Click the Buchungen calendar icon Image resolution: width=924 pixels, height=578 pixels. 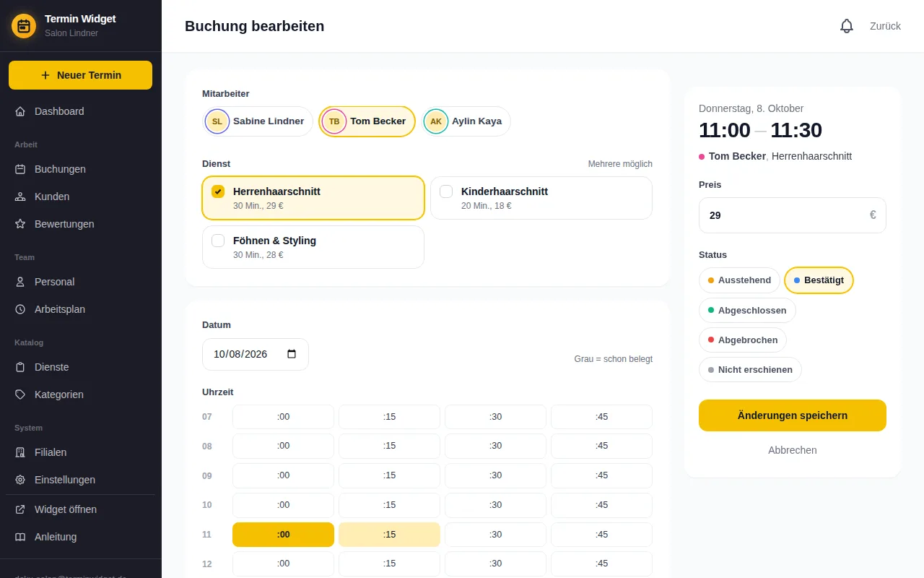20,169
